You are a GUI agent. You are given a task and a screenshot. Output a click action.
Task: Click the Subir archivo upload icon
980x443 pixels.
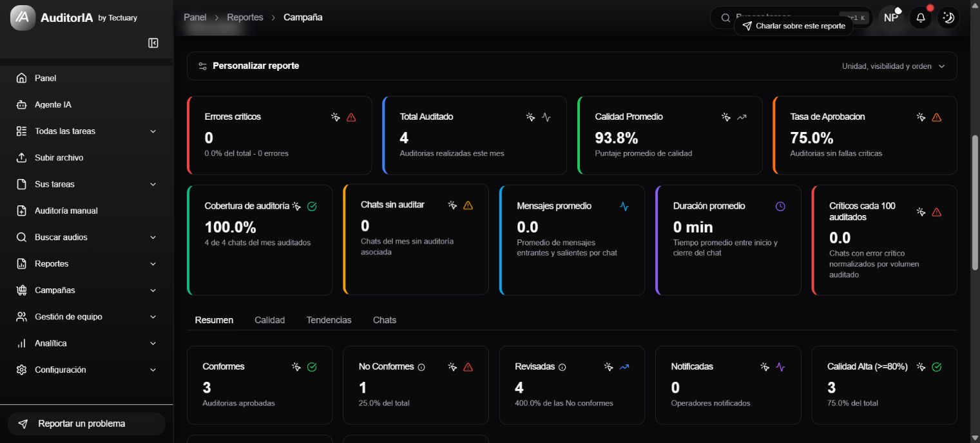point(22,158)
